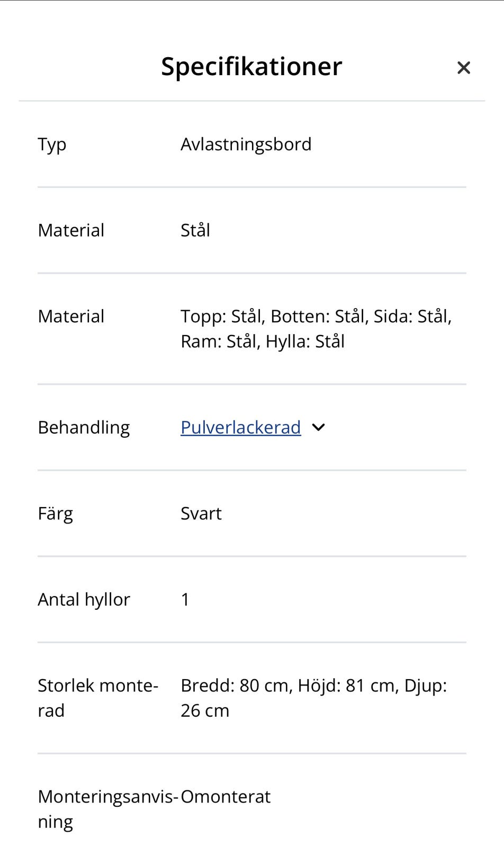Select the Monteringsanvisning label
The image size is (504, 847).
click(x=109, y=809)
